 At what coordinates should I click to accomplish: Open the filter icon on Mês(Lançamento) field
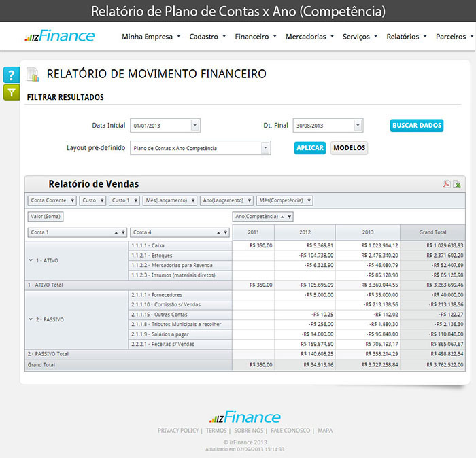coord(192,200)
